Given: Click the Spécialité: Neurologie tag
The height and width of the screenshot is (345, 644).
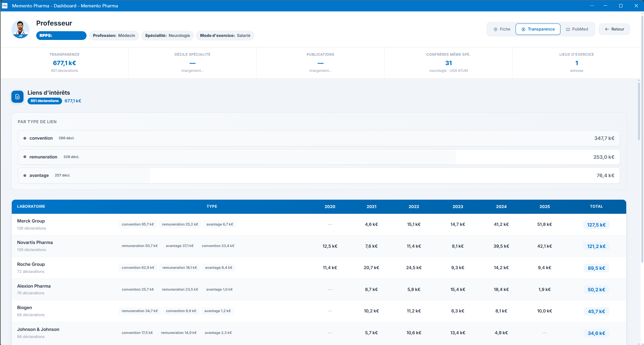Looking at the screenshot, I should (x=168, y=36).
